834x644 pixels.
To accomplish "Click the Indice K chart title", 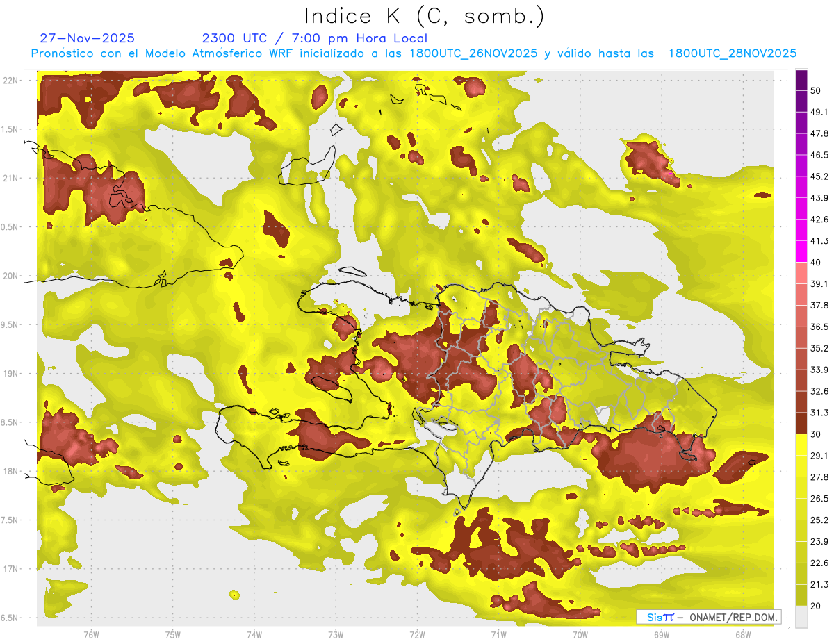I will tap(425, 15).
